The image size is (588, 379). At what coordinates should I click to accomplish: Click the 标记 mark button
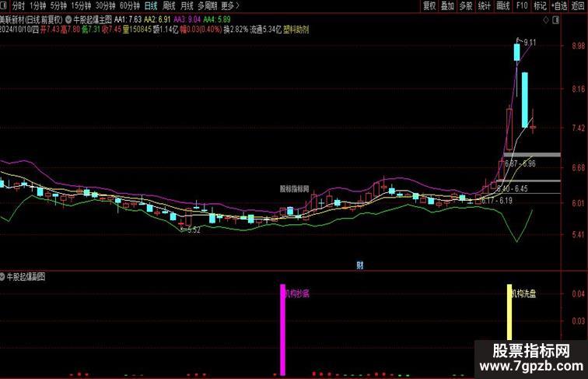pos(540,6)
